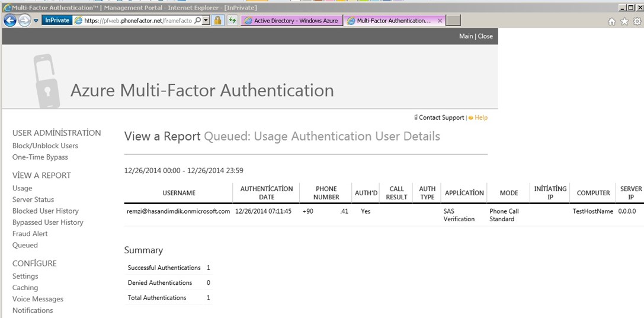The width and height of the screenshot is (644, 318).
Task: Click the browser Forward arrow button
Action: [x=25, y=20]
